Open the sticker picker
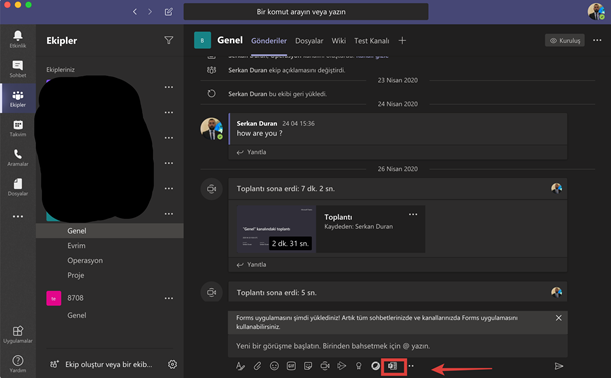Screen dimensions: 611x378 click(308, 366)
